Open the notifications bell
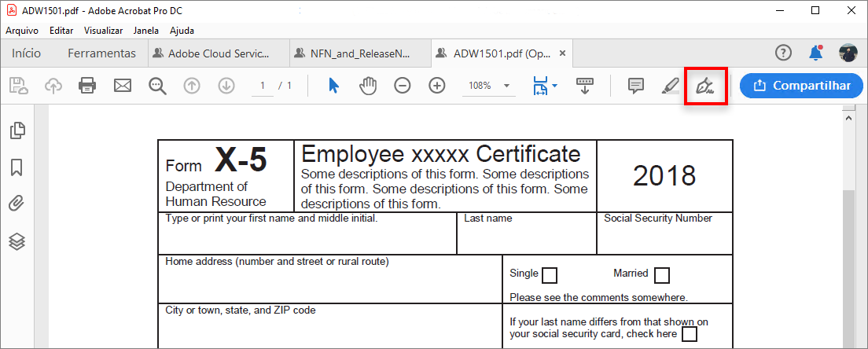The width and height of the screenshot is (868, 349). click(815, 53)
